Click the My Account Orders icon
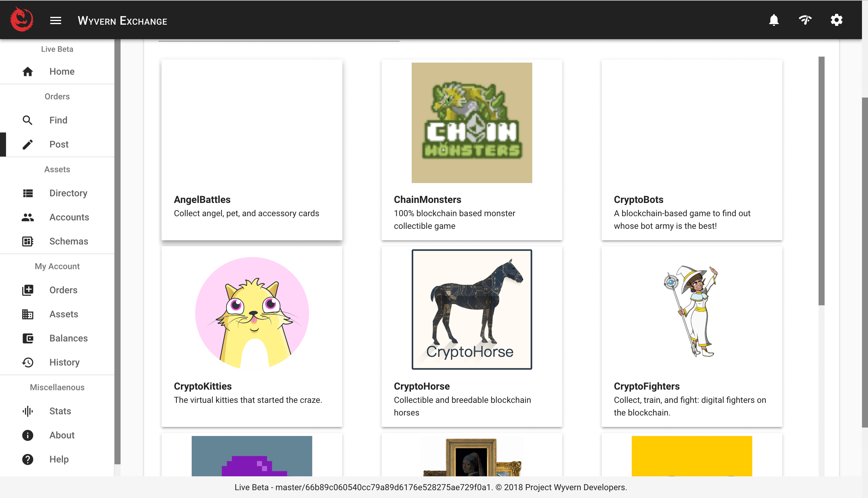 point(28,290)
